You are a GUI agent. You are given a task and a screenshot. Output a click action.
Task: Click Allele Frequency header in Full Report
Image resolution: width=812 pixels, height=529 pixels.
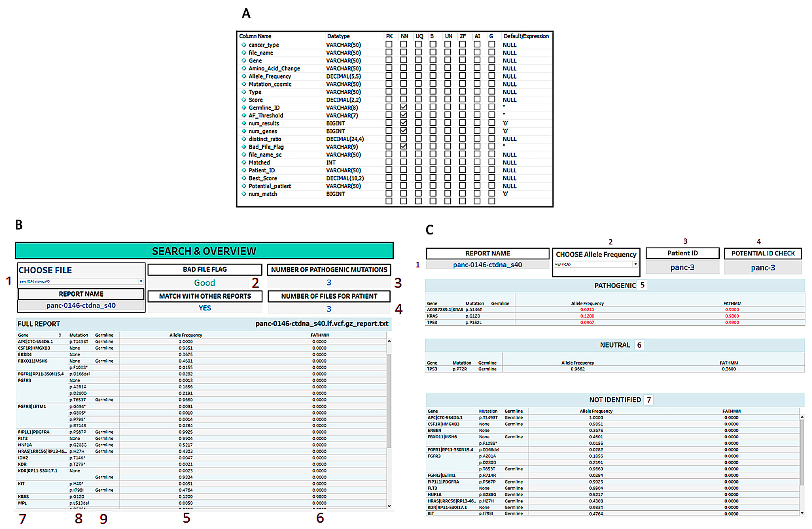tap(186, 335)
